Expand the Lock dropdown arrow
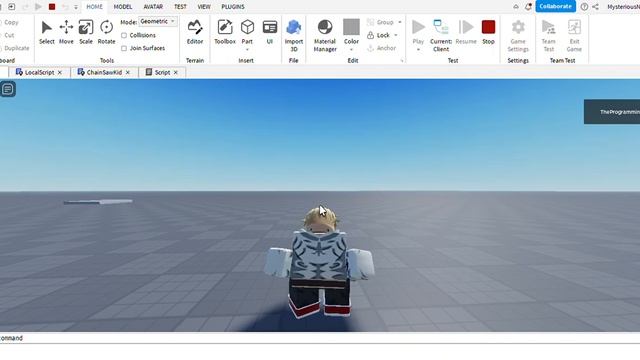Image resolution: width=640 pixels, height=360 pixels. pos(396,36)
